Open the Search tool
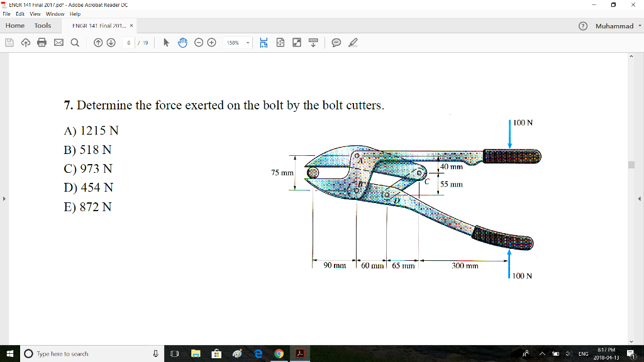 pos(74,42)
